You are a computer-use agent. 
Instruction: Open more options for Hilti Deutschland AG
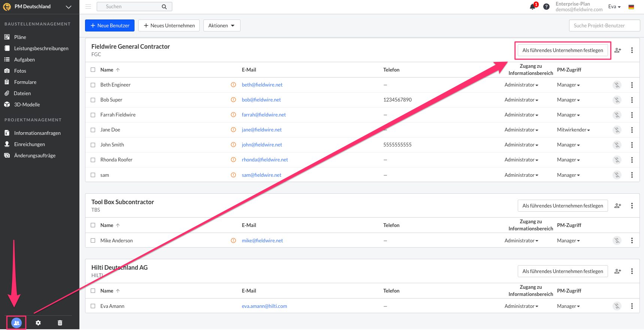click(x=632, y=271)
